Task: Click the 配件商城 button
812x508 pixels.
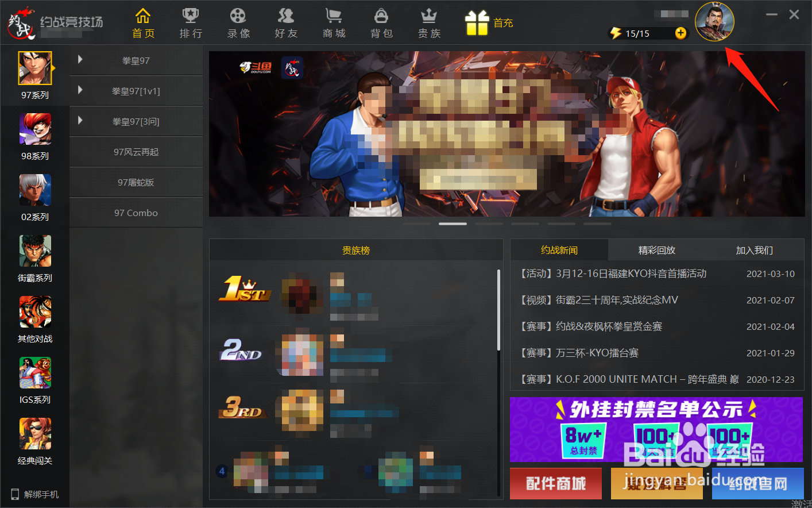Action: click(x=556, y=483)
